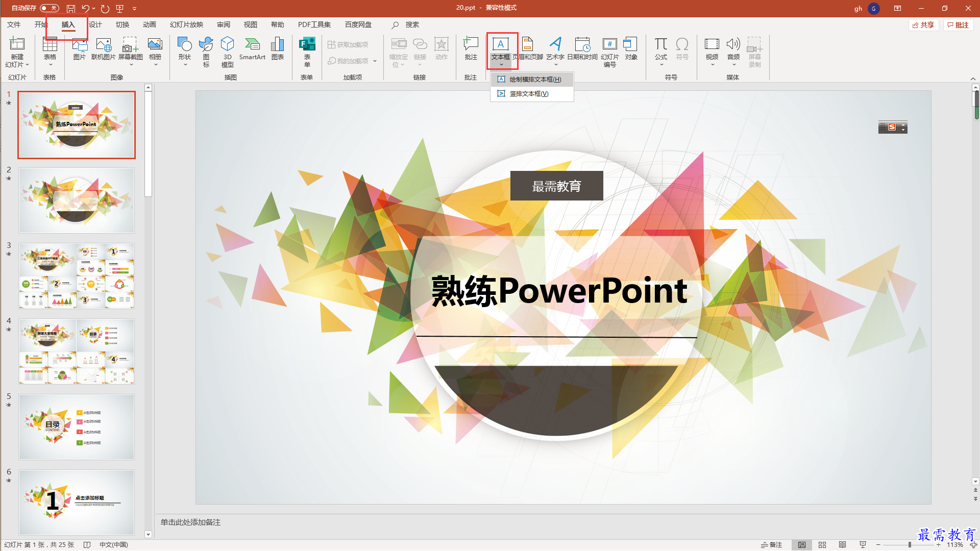
Task: Switch to the Design (设计) tab
Action: coord(95,24)
